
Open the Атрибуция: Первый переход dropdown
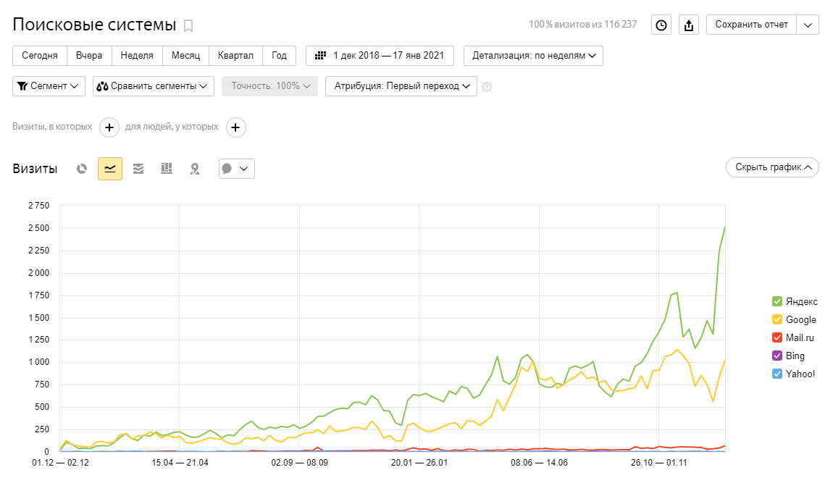coord(401,86)
